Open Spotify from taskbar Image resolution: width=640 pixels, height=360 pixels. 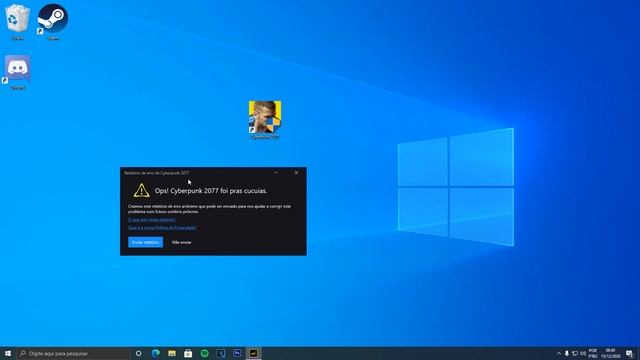(x=204, y=353)
